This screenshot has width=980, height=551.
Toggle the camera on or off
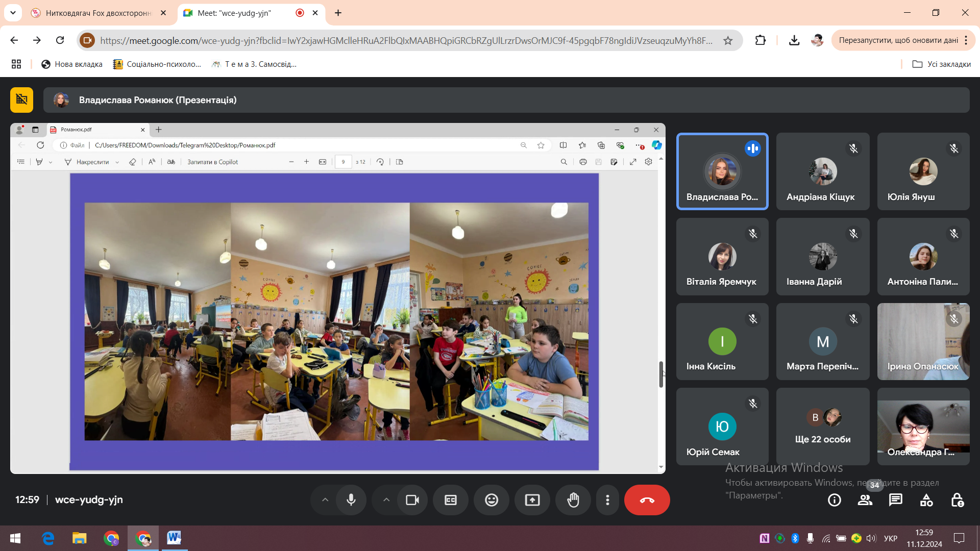click(412, 500)
